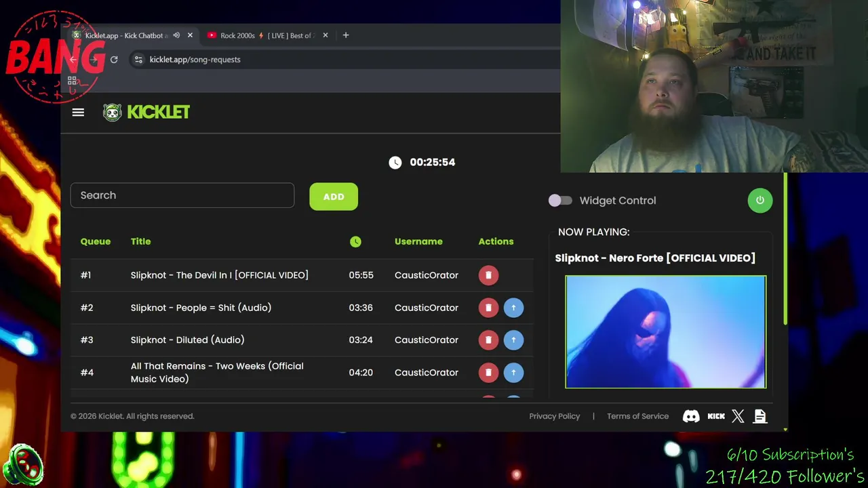Select All That Remains - Two Weeks title
The width and height of the screenshot is (868, 488).
(x=217, y=372)
